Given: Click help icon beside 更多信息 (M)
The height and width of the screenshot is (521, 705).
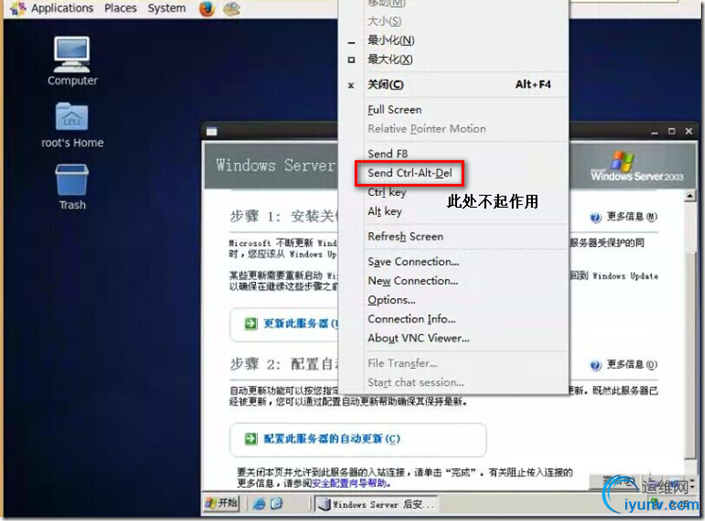Looking at the screenshot, I should (x=596, y=218).
